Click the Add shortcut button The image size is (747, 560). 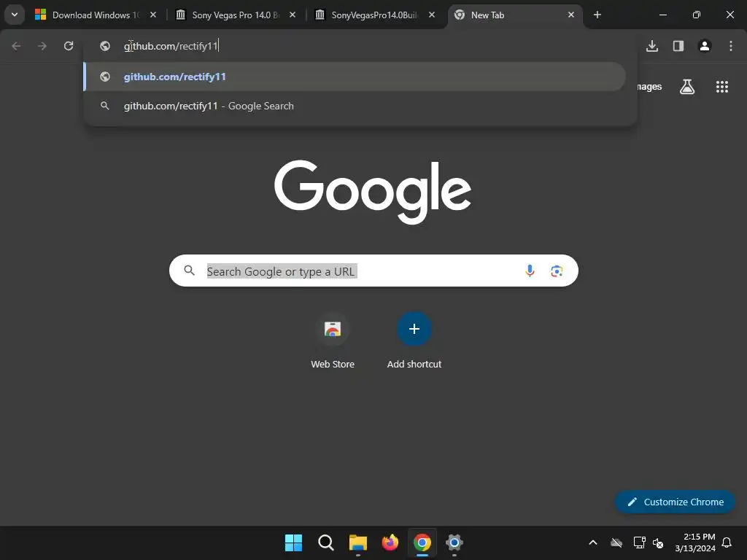[414, 341]
